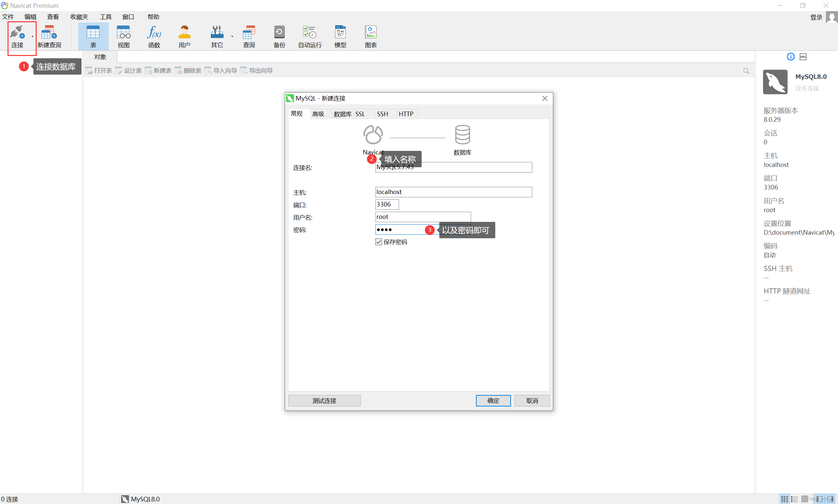838x504 pixels.
Task: Open the 文件 menu
Action: click(x=8, y=17)
